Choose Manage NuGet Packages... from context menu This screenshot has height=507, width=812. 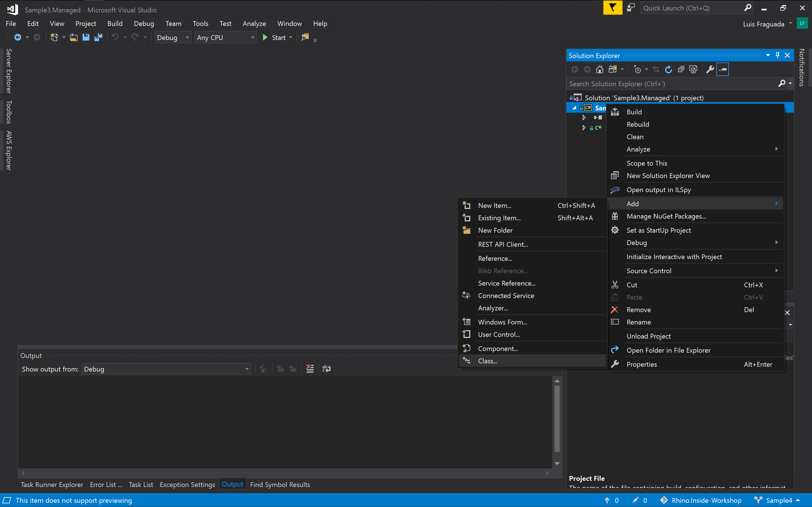(666, 216)
